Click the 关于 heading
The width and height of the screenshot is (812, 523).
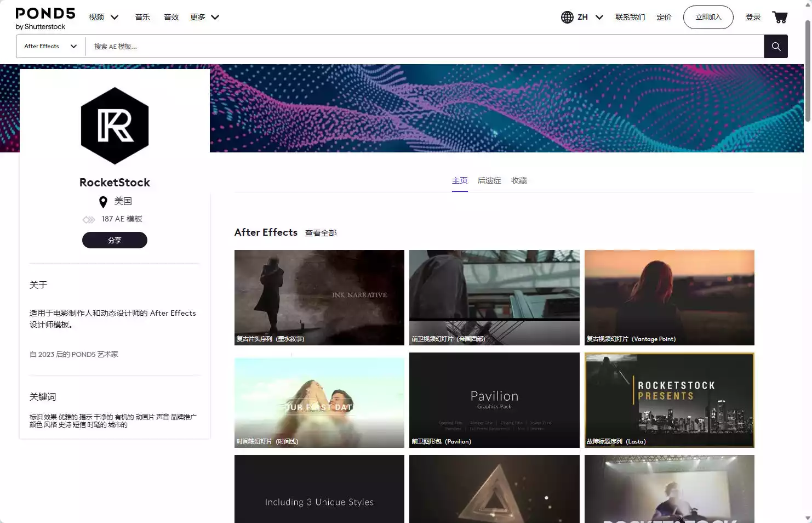38,285
